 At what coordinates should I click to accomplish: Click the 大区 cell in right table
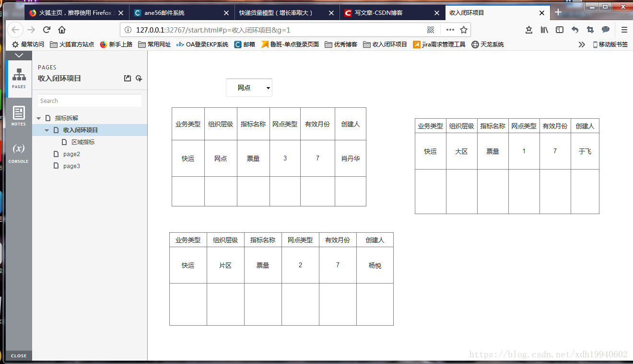(462, 151)
